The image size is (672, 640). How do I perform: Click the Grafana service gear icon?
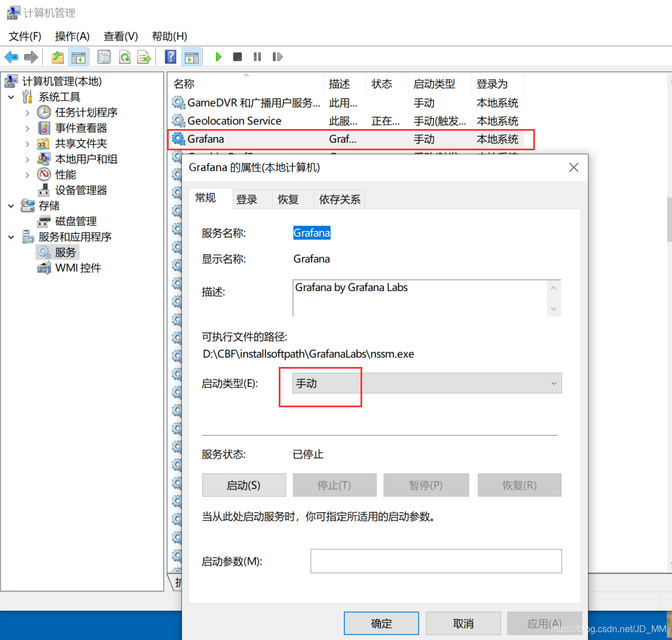179,138
